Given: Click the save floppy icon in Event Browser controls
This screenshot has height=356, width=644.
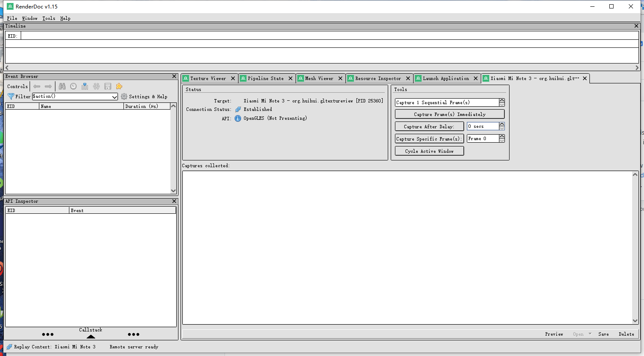Looking at the screenshot, I should (108, 86).
